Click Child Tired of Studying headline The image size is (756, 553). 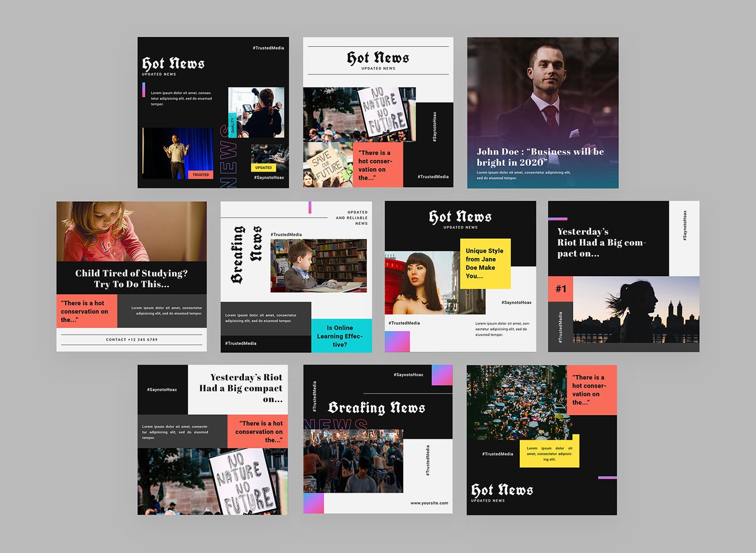pos(131,278)
